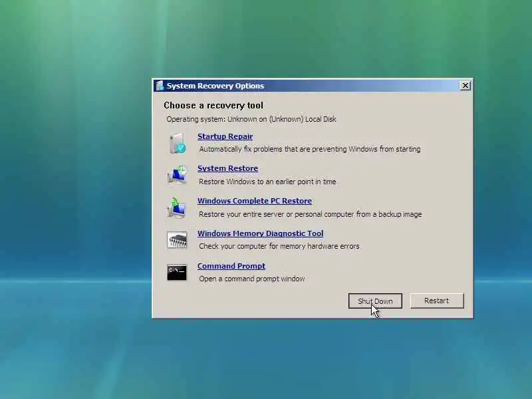Click the System Restore icon

pyautogui.click(x=177, y=175)
